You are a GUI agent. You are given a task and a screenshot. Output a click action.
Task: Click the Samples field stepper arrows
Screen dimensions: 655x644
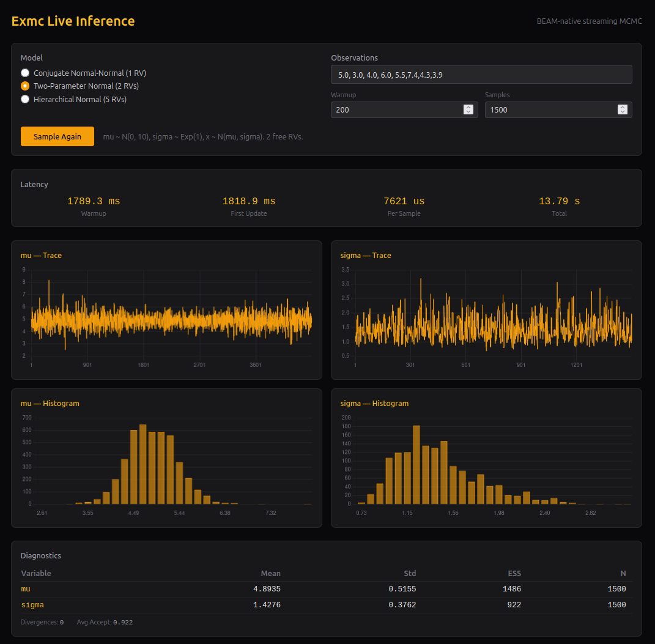click(623, 109)
